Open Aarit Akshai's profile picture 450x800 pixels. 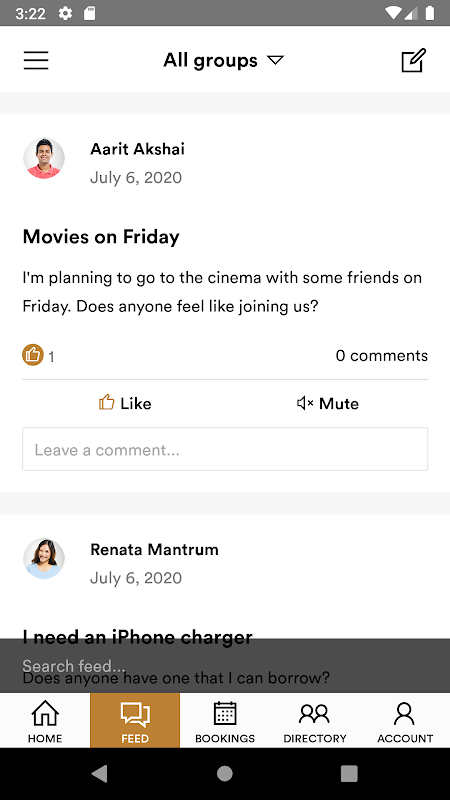click(44, 158)
